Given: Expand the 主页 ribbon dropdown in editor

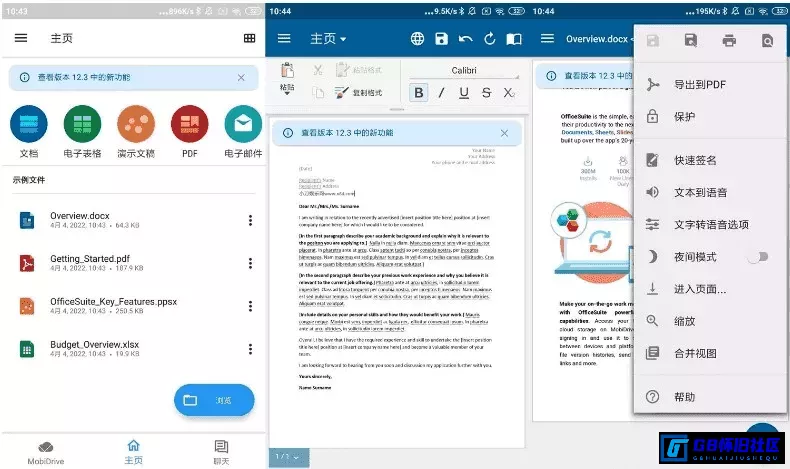Looking at the screenshot, I should (x=328, y=39).
